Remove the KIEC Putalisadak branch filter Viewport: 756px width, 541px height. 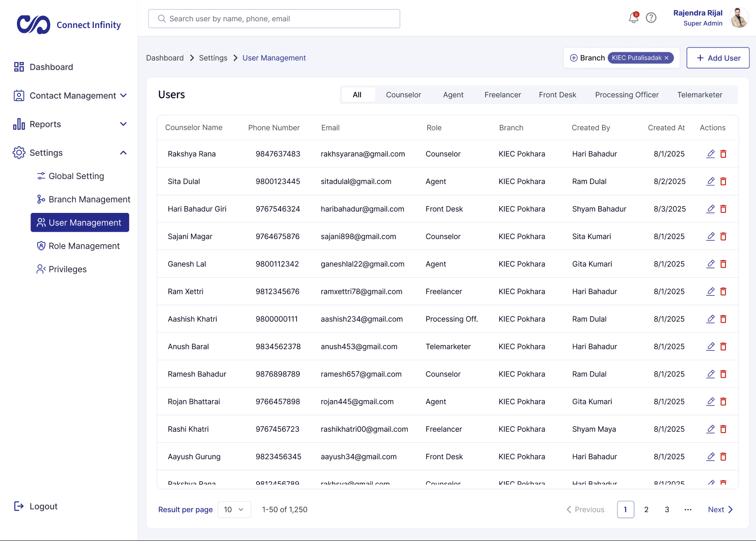666,58
